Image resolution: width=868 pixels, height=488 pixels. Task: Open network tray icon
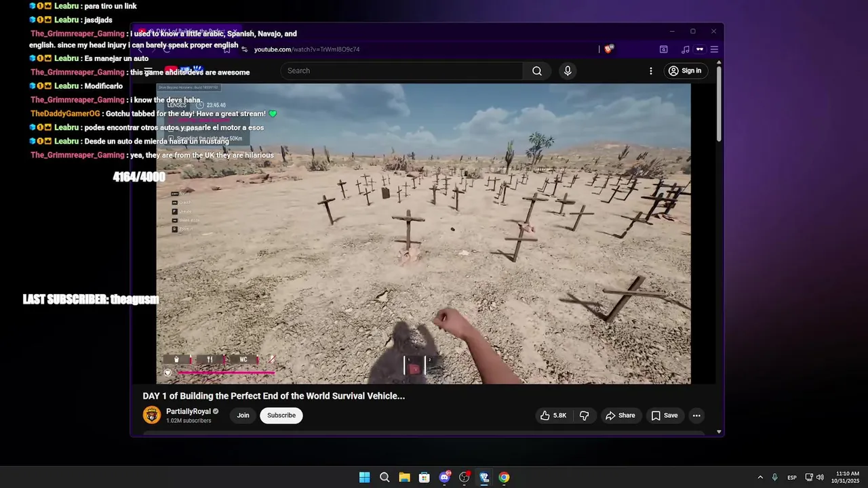click(809, 477)
